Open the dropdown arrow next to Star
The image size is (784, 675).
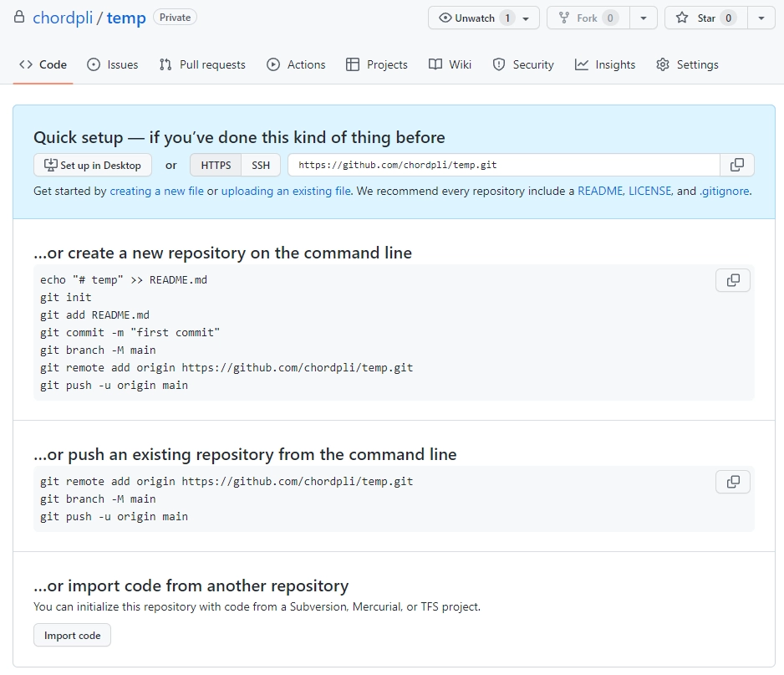tap(761, 18)
